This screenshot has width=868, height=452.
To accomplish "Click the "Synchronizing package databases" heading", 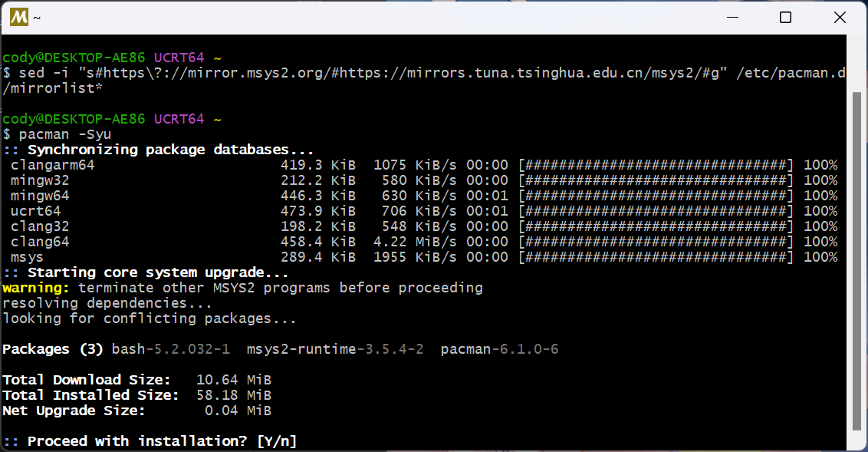I will [170, 150].
